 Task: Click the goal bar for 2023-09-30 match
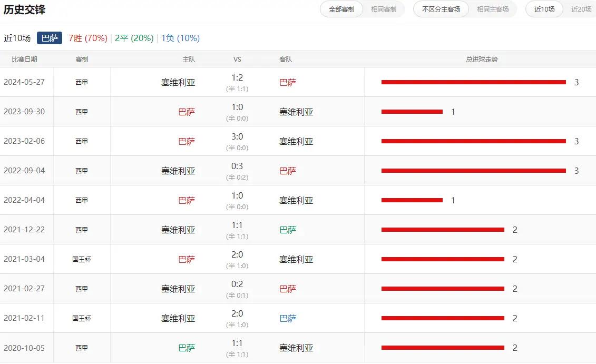click(x=412, y=112)
